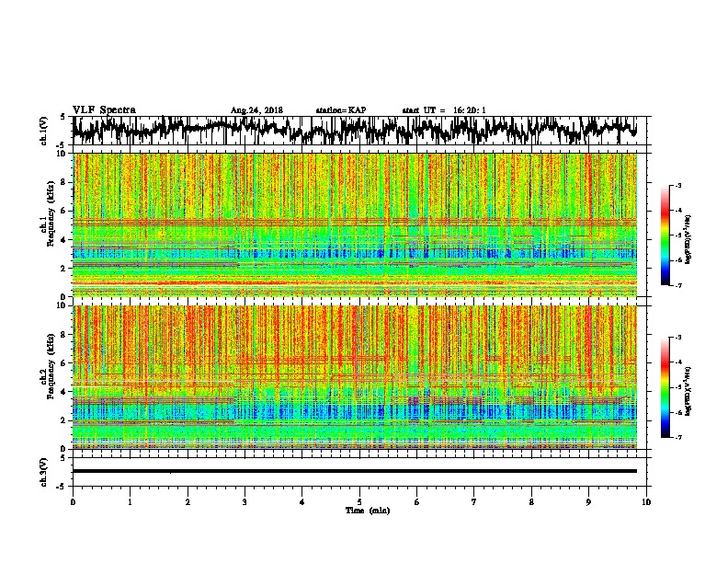The width and height of the screenshot is (728, 563).
Task: Click the "VLF Spectra" plot title
Action: pos(104,110)
